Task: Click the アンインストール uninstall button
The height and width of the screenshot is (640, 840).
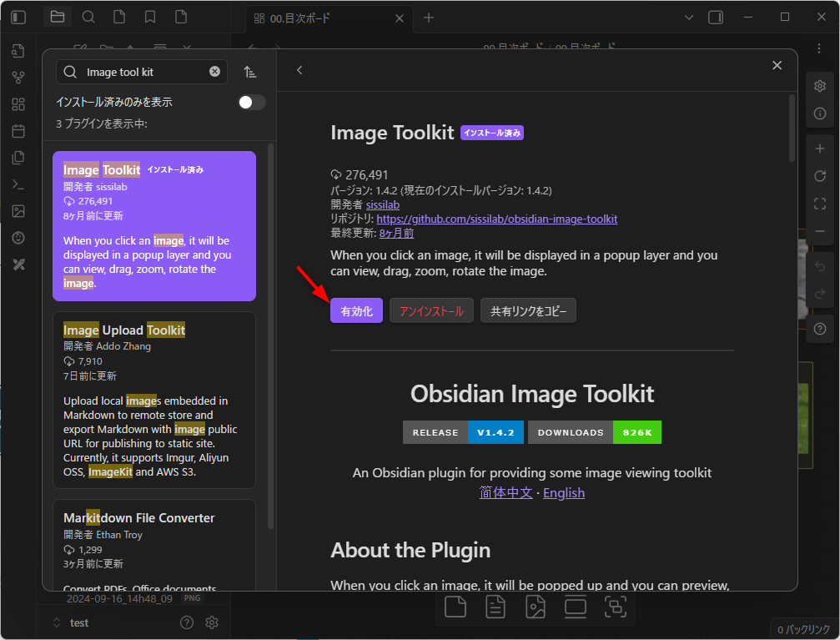Action: point(431,311)
